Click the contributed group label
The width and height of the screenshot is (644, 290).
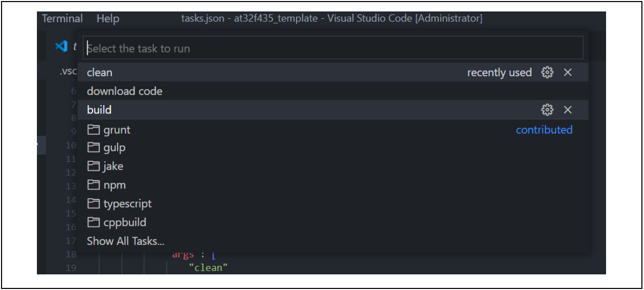pyautogui.click(x=544, y=130)
